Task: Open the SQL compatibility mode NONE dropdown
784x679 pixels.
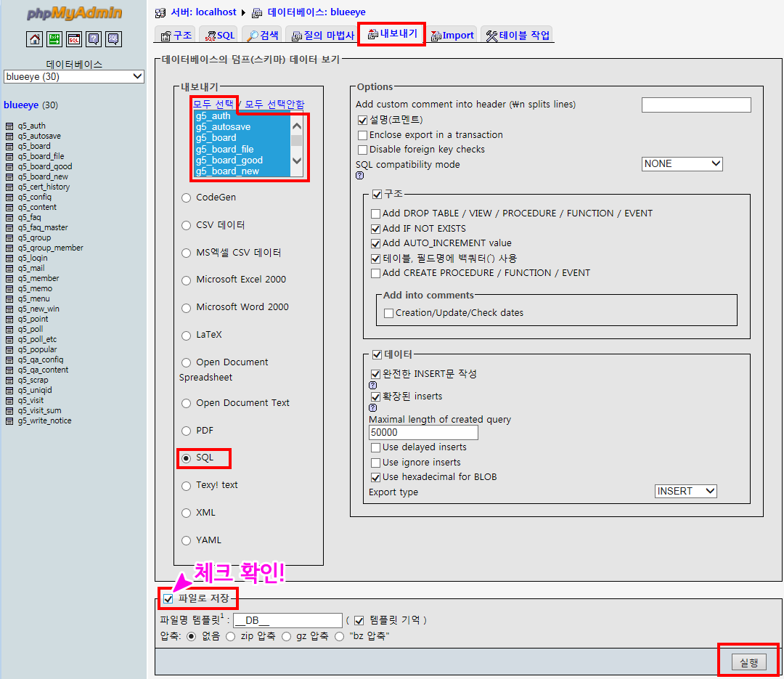Action: tap(682, 164)
